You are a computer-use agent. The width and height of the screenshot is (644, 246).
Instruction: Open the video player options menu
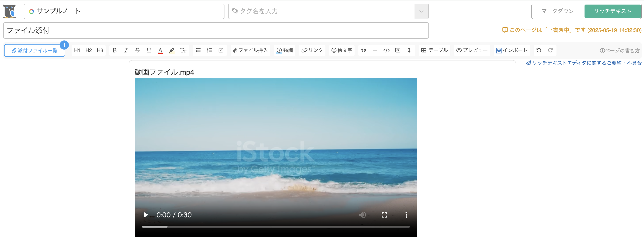click(x=406, y=215)
